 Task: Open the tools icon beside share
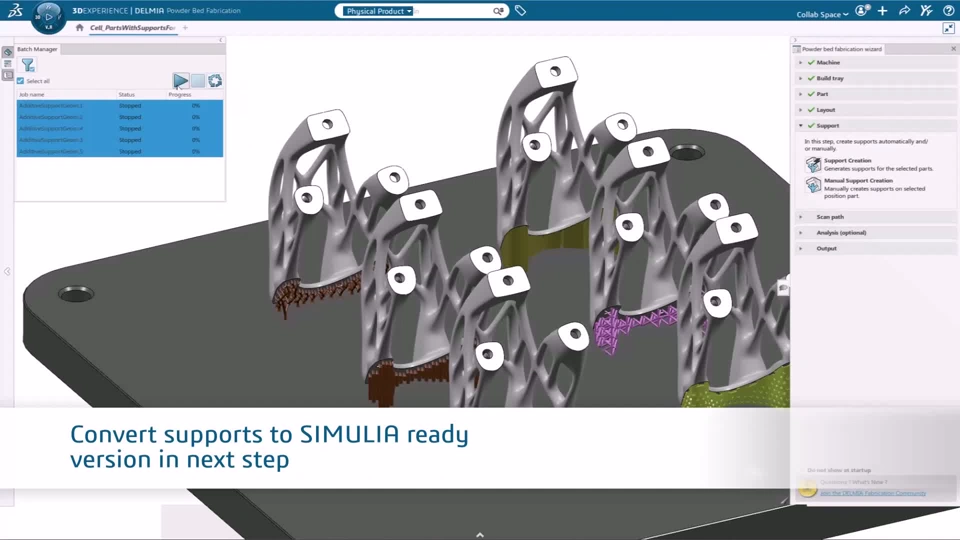(926, 10)
